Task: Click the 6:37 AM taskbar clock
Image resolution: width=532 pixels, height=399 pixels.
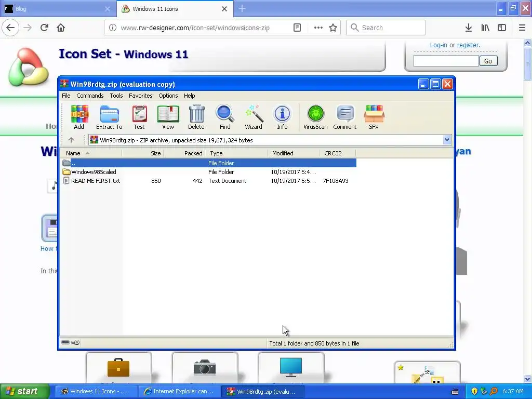Action: coord(513,391)
